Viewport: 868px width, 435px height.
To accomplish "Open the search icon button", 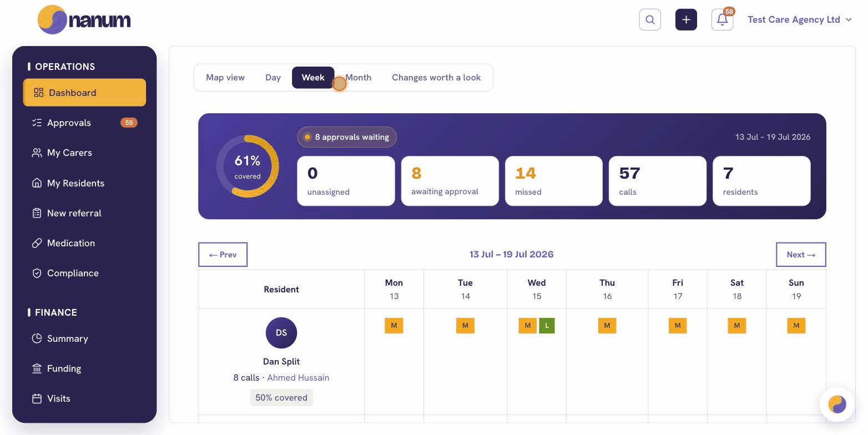I will (650, 20).
